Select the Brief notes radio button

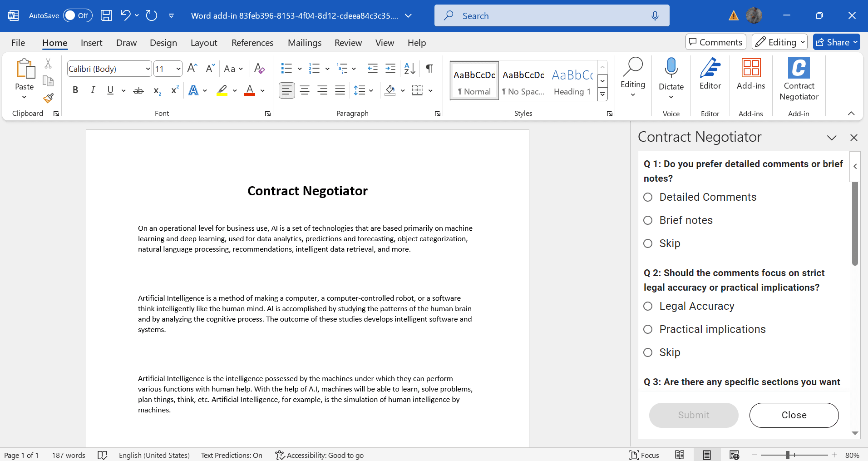tap(648, 220)
